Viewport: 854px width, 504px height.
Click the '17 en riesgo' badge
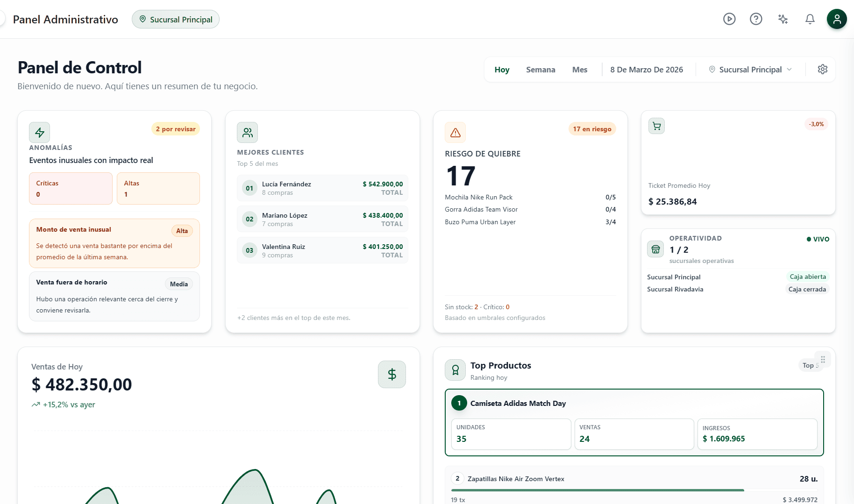pyautogui.click(x=592, y=129)
